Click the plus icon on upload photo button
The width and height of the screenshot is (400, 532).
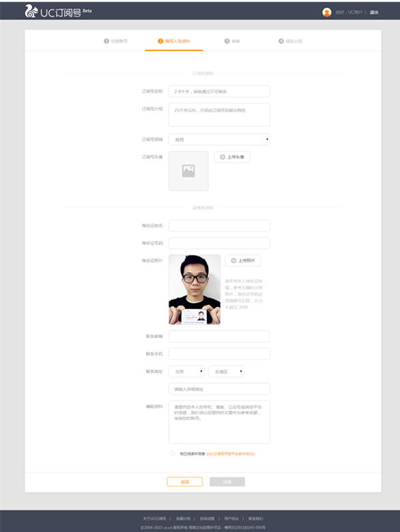pyautogui.click(x=233, y=261)
